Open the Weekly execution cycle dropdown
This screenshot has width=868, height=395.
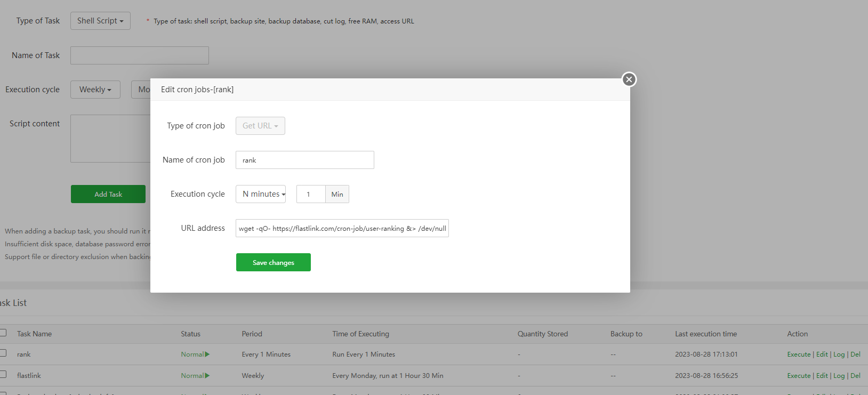pyautogui.click(x=95, y=90)
